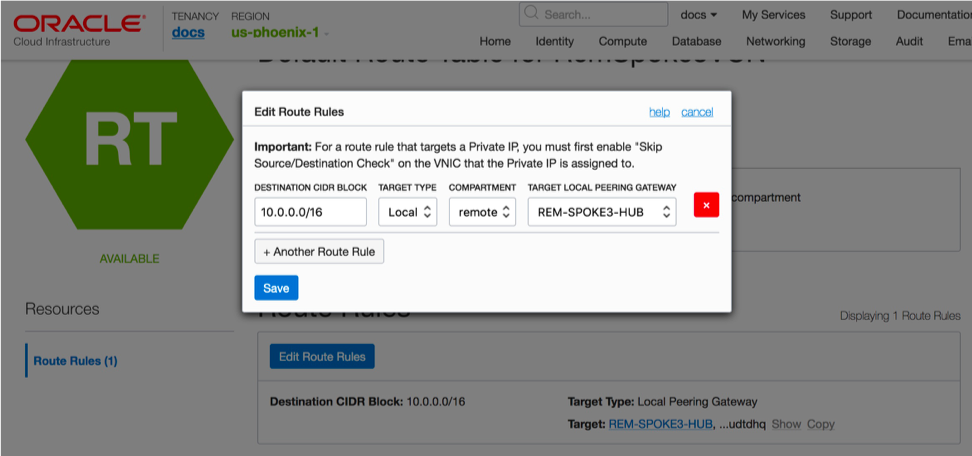
Task: Save the route rules
Action: pos(276,288)
